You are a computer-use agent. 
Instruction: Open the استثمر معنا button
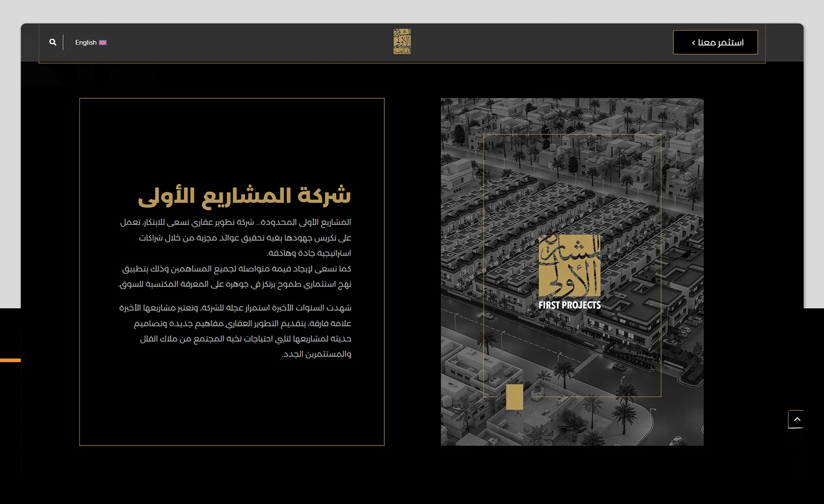coord(715,43)
